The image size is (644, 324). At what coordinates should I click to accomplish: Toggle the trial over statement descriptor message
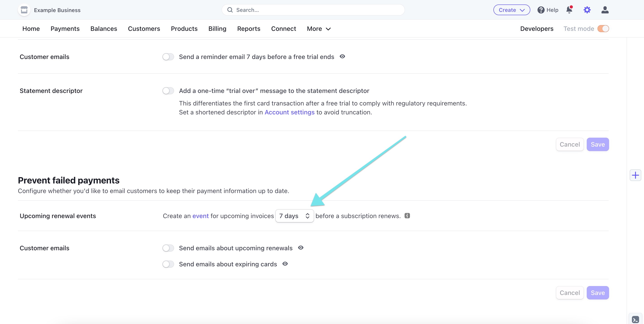point(168,91)
